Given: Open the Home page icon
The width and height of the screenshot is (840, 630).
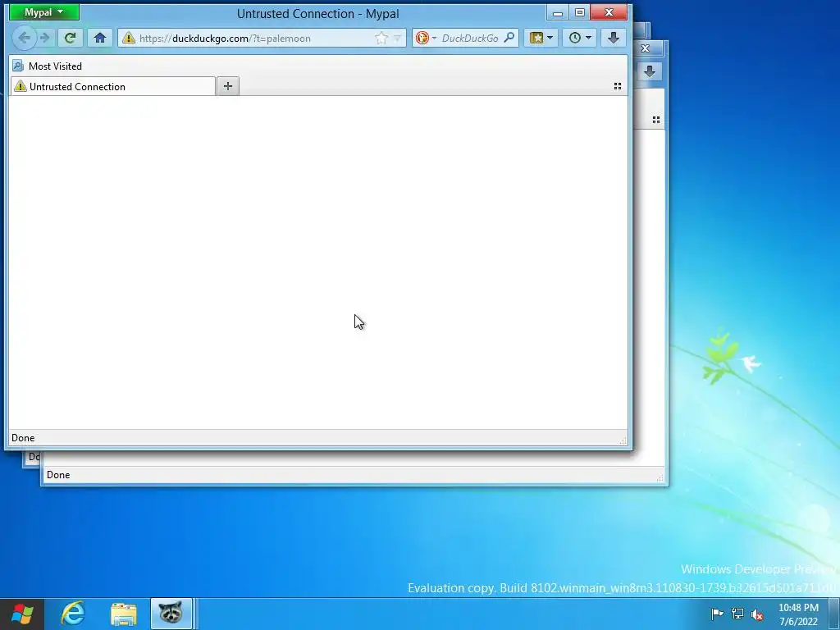Looking at the screenshot, I should coord(99,38).
